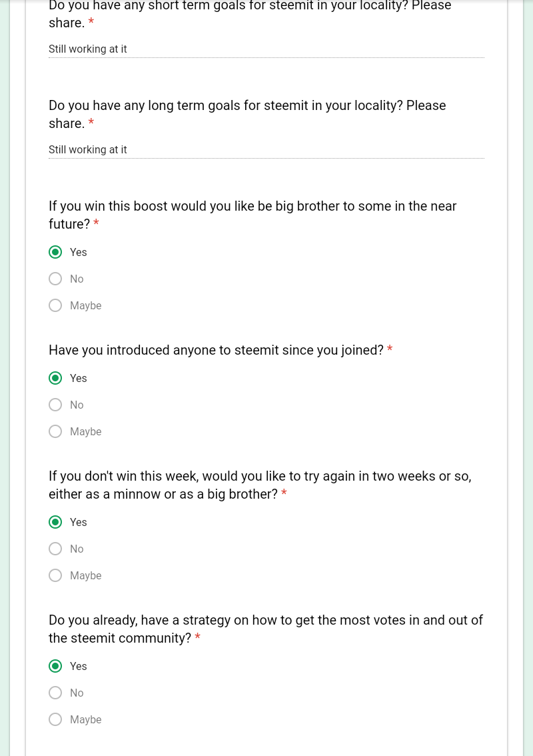Screen dimensions: 533x756
Task: Choose Maybe for big brother boost question
Action: coord(55,305)
